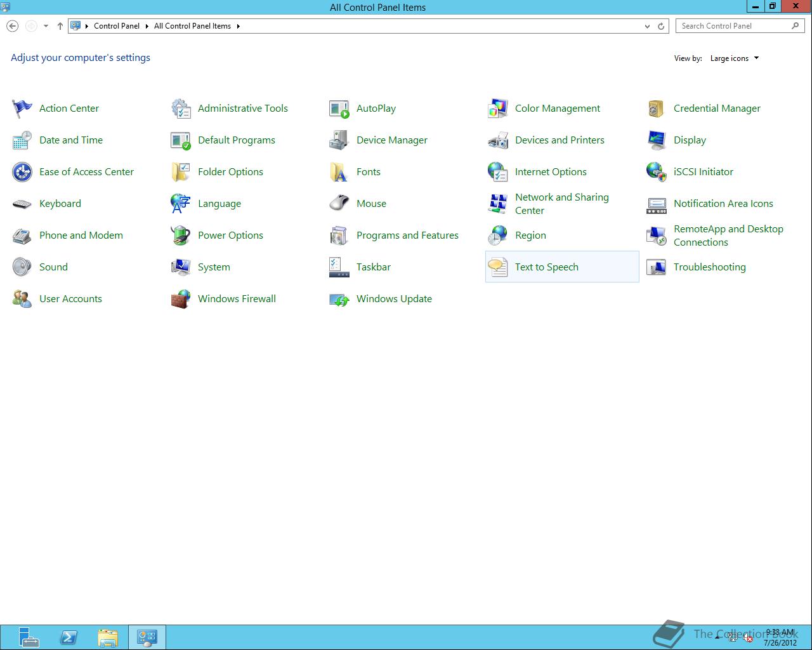Open the Fonts folder icon
This screenshot has height=650, width=812.
tap(339, 172)
